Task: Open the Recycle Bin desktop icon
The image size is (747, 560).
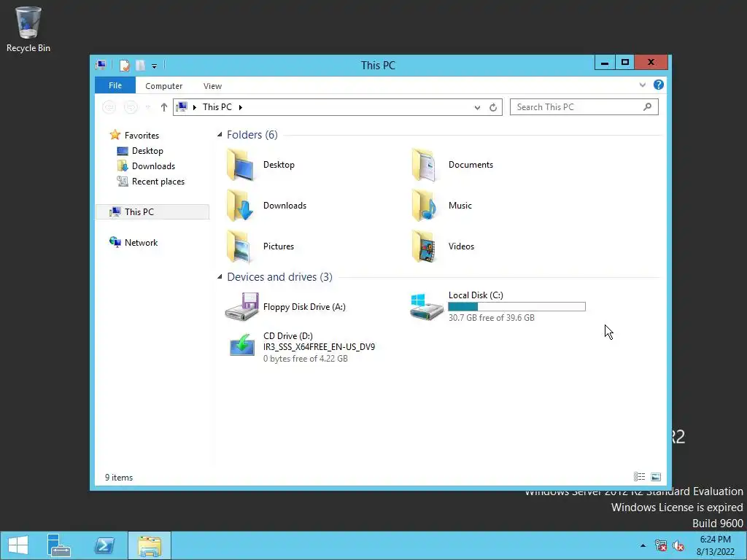Action: coord(28,28)
